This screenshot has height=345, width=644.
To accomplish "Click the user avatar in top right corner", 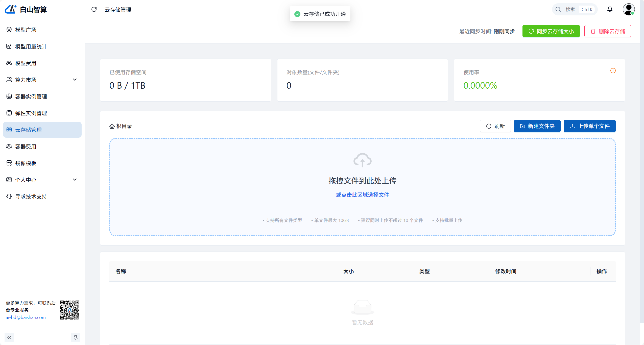I will (628, 9).
